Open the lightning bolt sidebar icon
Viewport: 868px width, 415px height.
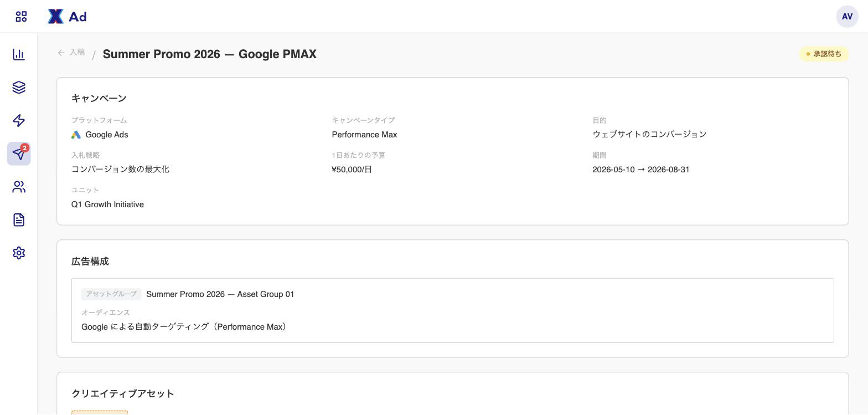[x=19, y=121]
